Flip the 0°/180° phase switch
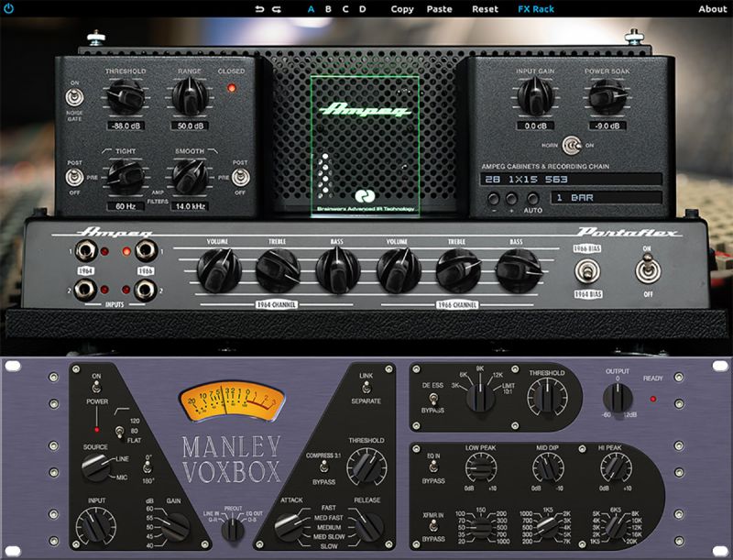The width and height of the screenshot is (733, 560). point(148,467)
